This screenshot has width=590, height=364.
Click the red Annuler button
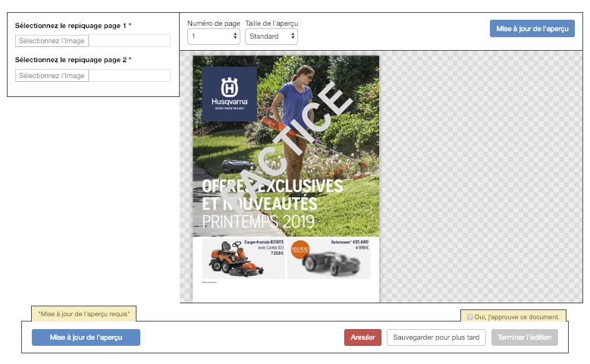tap(362, 337)
